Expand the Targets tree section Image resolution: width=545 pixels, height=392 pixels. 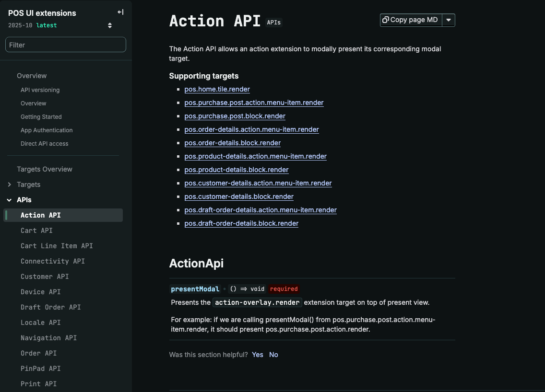10,184
